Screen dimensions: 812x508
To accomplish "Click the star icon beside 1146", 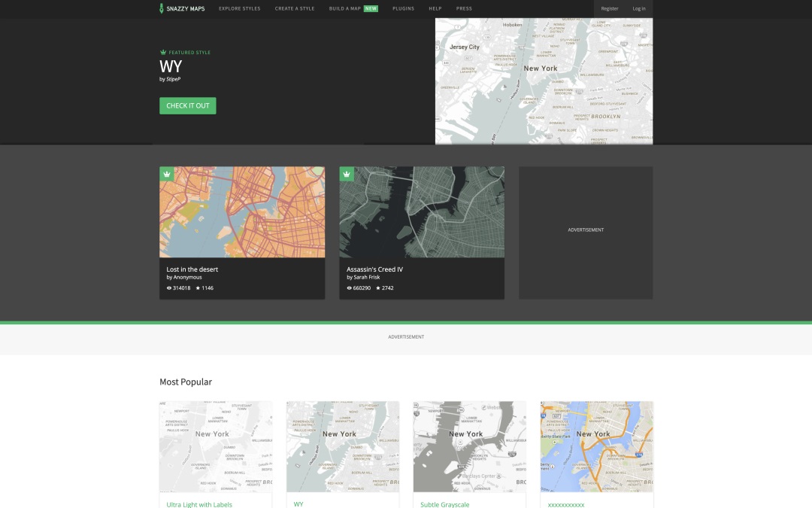I will click(198, 287).
